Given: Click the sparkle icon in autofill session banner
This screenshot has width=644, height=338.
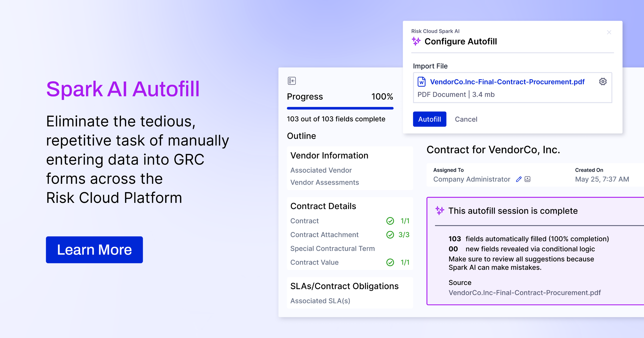Looking at the screenshot, I should [x=440, y=211].
